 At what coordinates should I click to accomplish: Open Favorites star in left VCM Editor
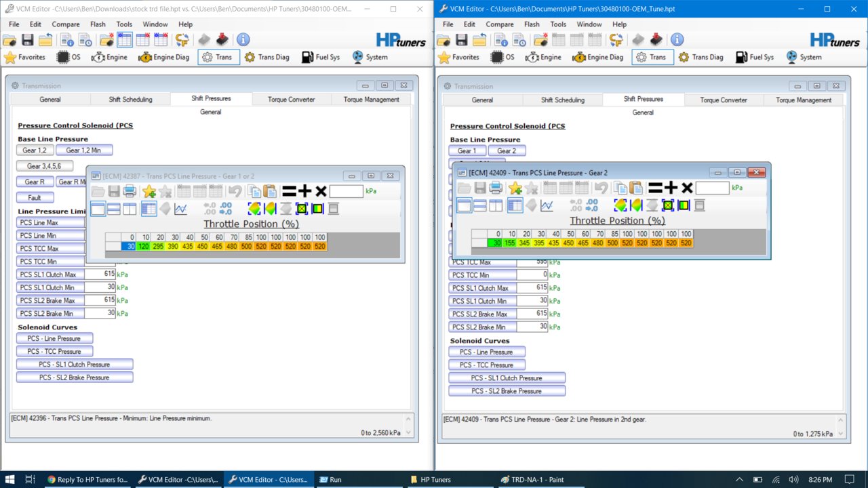pyautogui.click(x=25, y=57)
